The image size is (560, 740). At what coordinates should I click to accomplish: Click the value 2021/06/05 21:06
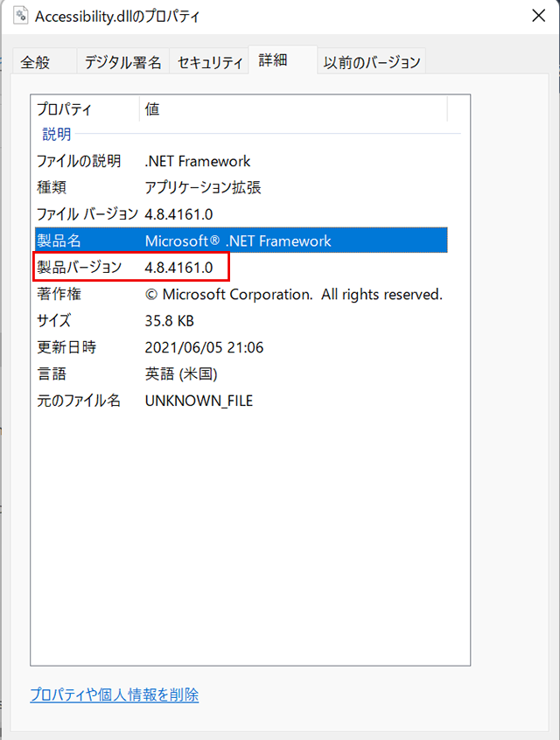(204, 347)
